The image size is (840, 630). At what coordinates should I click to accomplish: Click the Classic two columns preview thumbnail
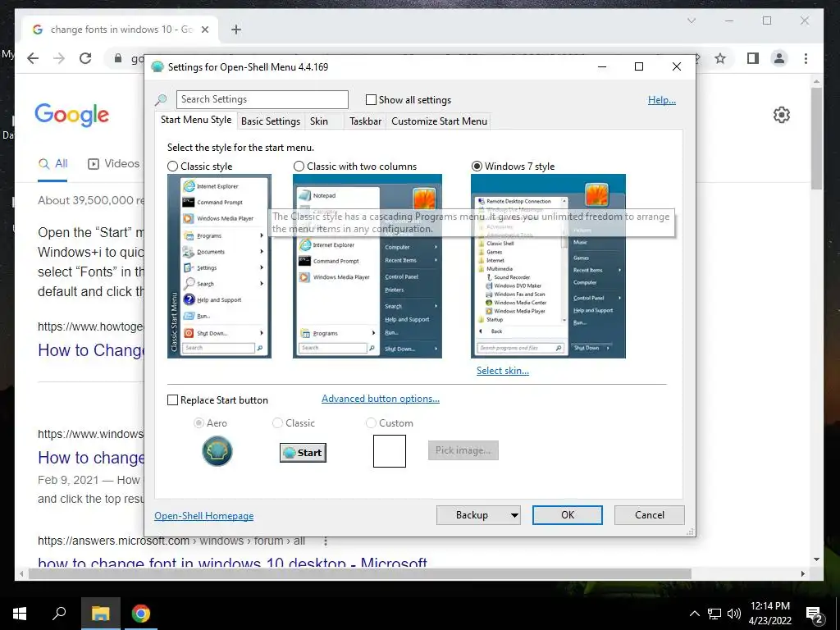pos(367,267)
